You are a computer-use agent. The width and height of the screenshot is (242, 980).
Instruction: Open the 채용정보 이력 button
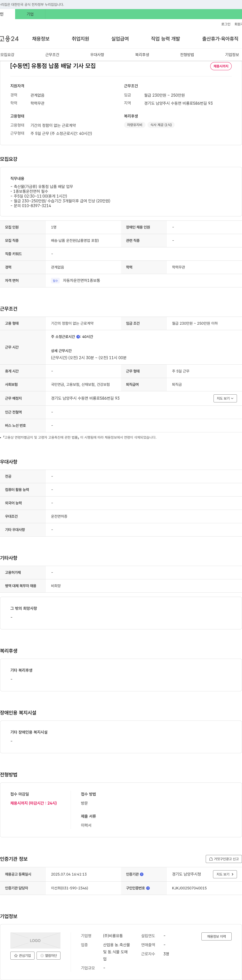(217, 936)
